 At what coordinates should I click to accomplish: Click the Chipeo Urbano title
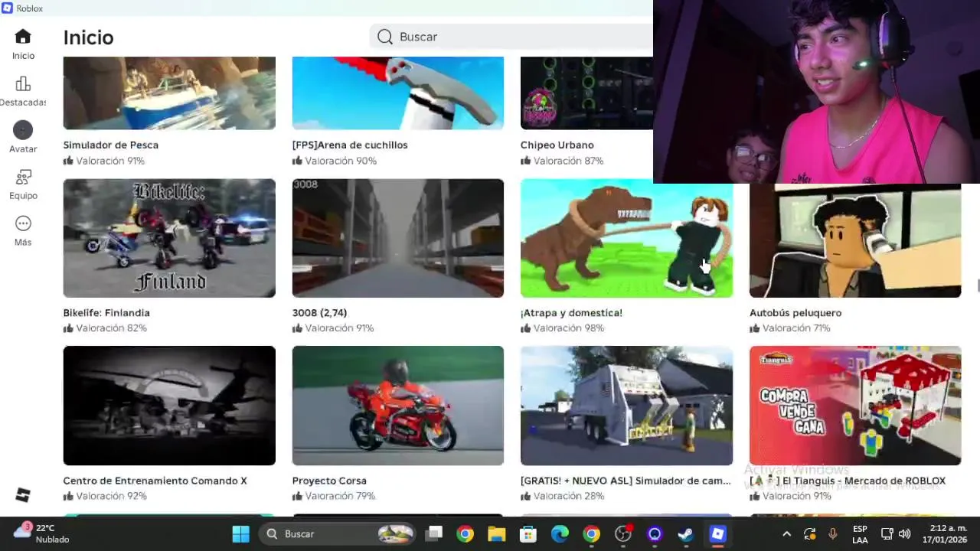[557, 145]
